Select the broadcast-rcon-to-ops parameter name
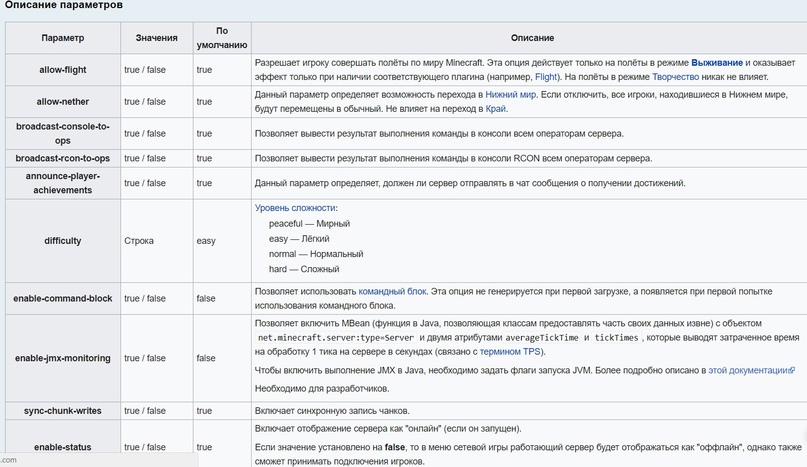807x467 pixels. (x=63, y=158)
